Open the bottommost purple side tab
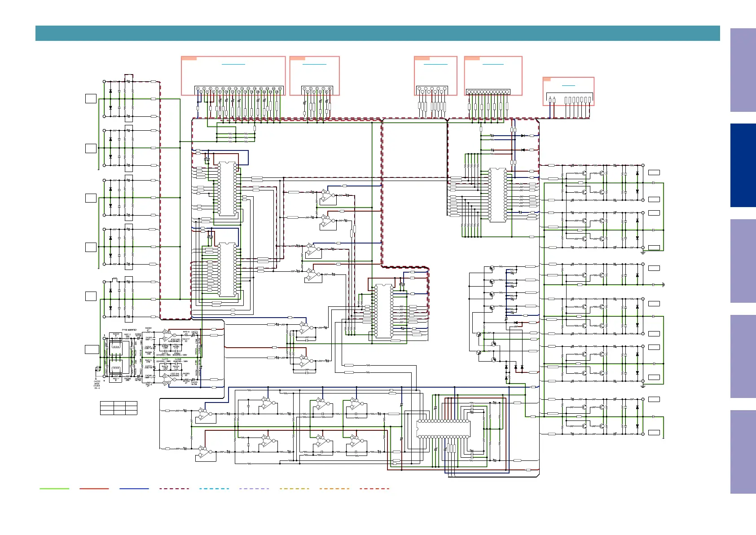756x535 pixels. pos(743,452)
